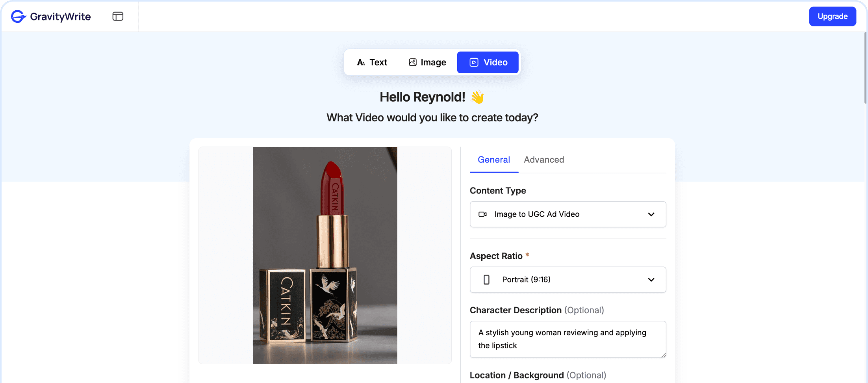Select the Video mode tab

point(488,62)
